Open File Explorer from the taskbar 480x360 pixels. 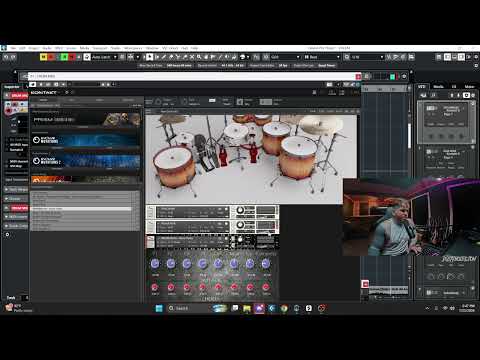(x=247, y=308)
